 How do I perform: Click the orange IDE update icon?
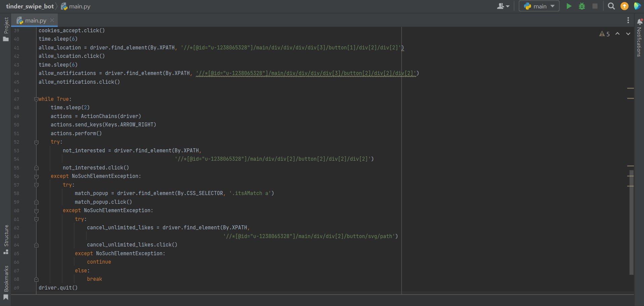624,6
